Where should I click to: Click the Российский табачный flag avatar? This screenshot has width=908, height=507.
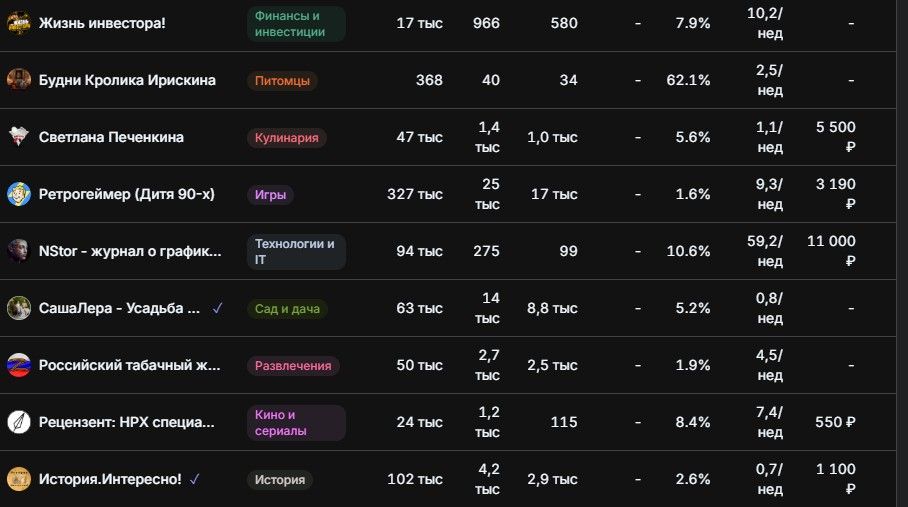tap(19, 365)
